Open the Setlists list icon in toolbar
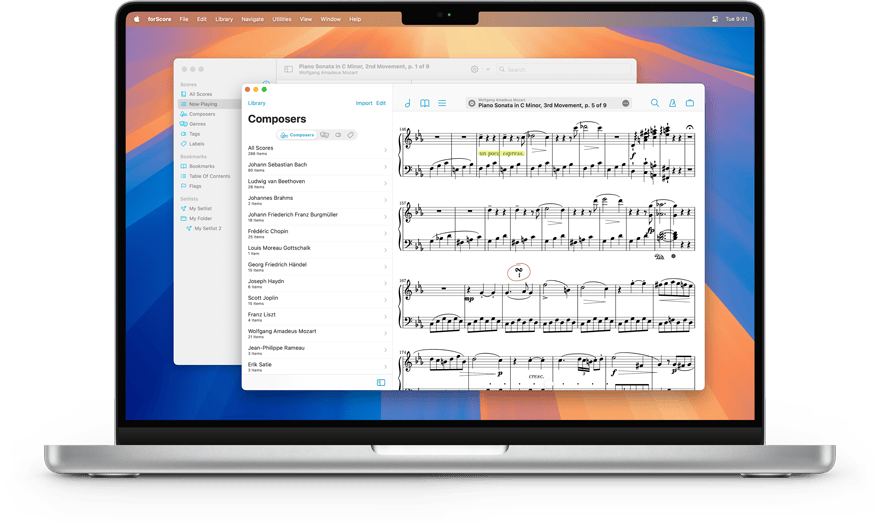The height and width of the screenshot is (524, 880). (442, 103)
